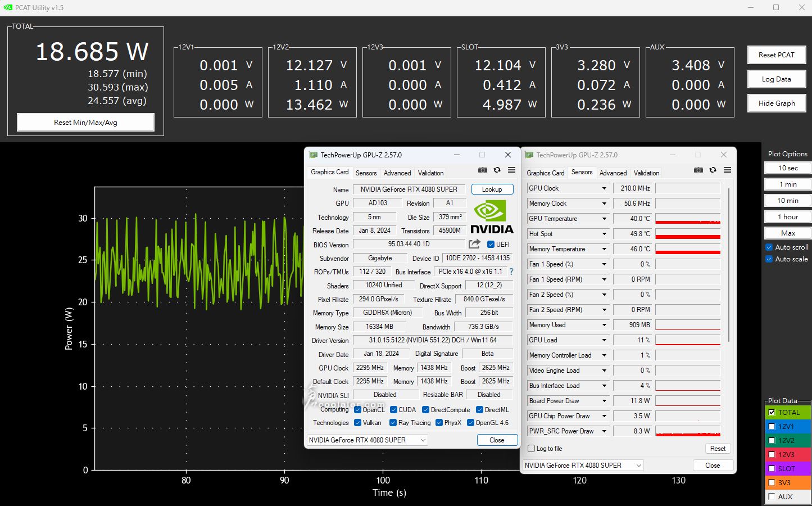The image size is (812, 506).
Task: Switch to Validation tab in left GPU-Z window
Action: (x=431, y=173)
